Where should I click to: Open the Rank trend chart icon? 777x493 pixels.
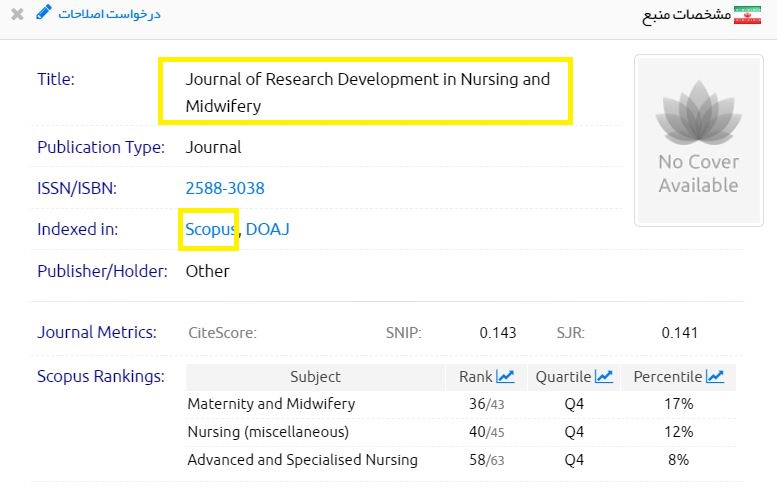pyautogui.click(x=505, y=377)
